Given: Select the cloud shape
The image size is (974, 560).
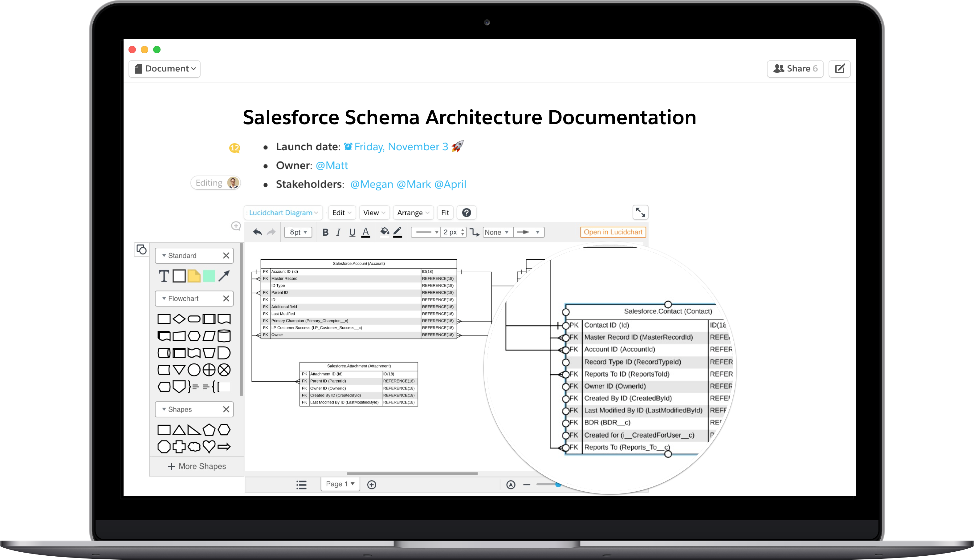Looking at the screenshot, I should [x=194, y=447].
